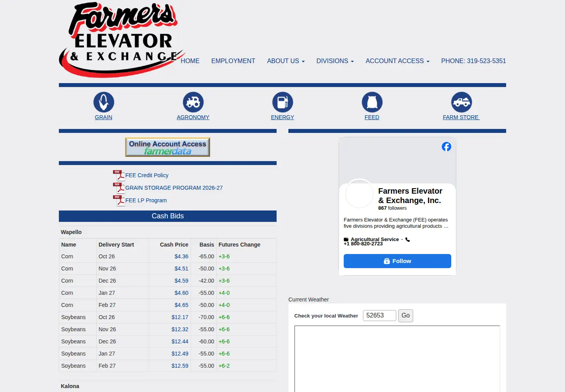The image size is (565, 392).
Task: Focus the weather zip code field
Action: coord(379,316)
